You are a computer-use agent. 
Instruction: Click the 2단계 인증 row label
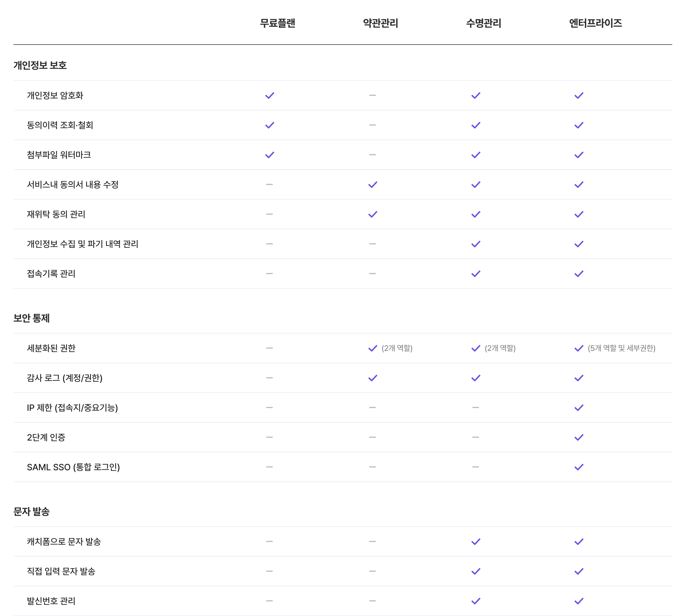coord(46,437)
